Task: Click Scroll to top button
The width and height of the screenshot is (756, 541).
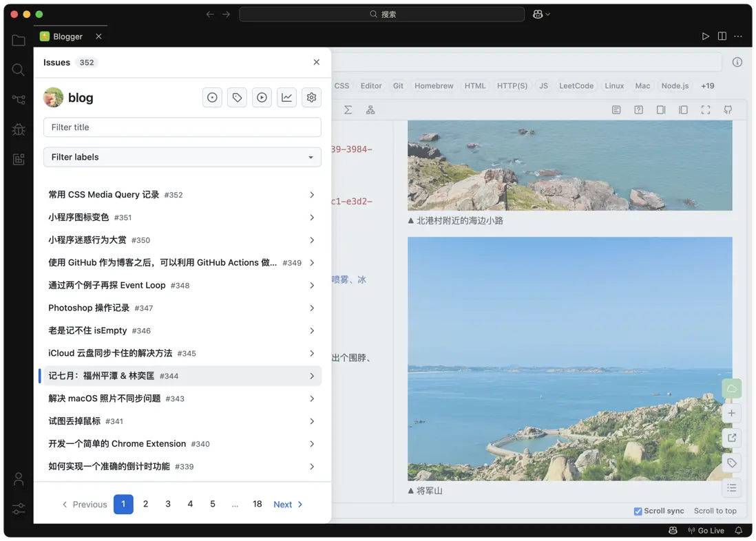Action: pos(715,511)
